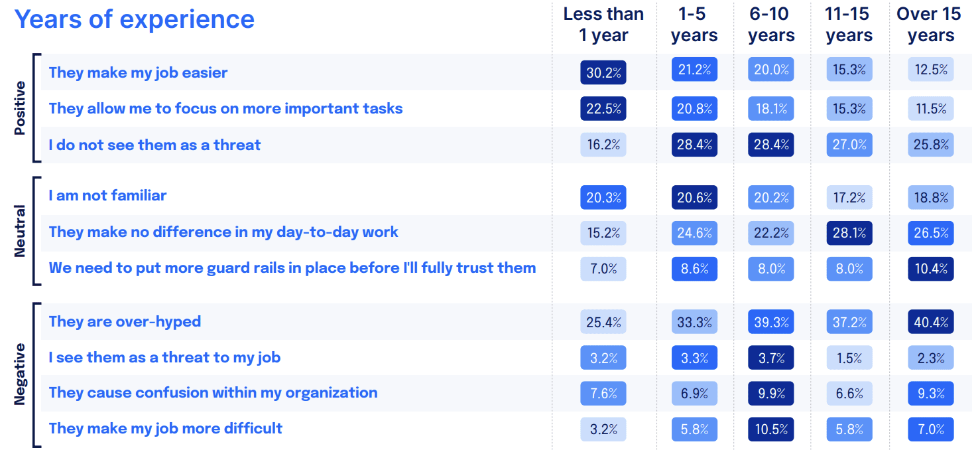Click the dark blue 30.2% cell
The height and width of the screenshot is (458, 980).
[603, 72]
